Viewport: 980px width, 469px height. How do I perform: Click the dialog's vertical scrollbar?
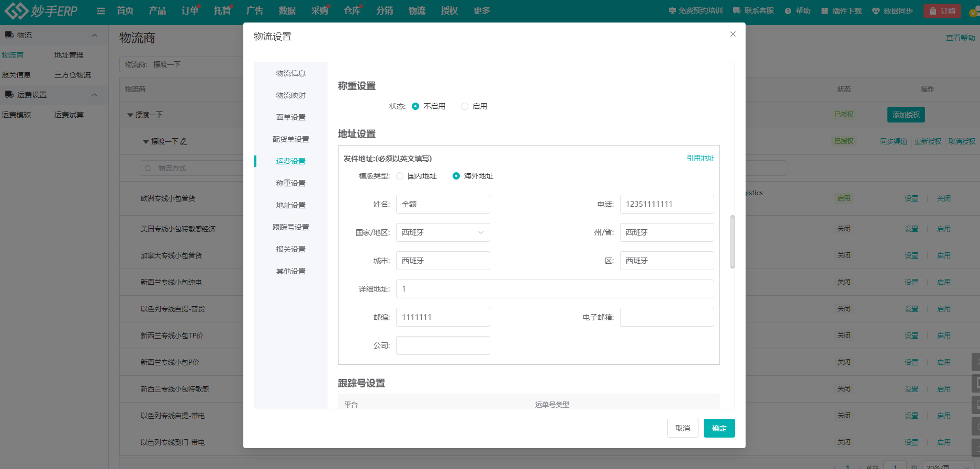(x=732, y=241)
